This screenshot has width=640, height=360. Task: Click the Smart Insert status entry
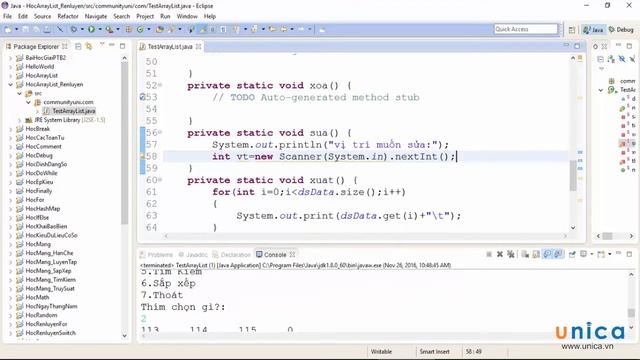[434, 351]
